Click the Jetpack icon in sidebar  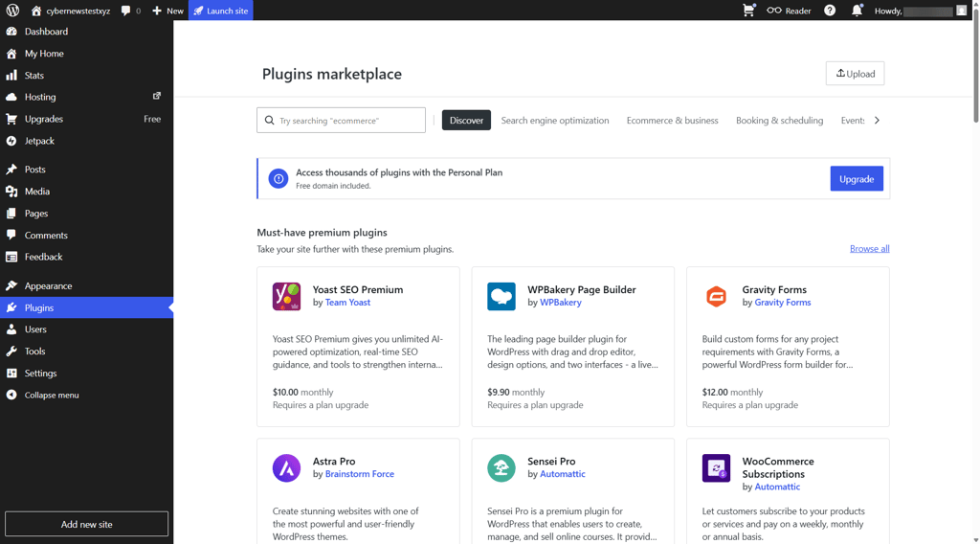(x=11, y=141)
